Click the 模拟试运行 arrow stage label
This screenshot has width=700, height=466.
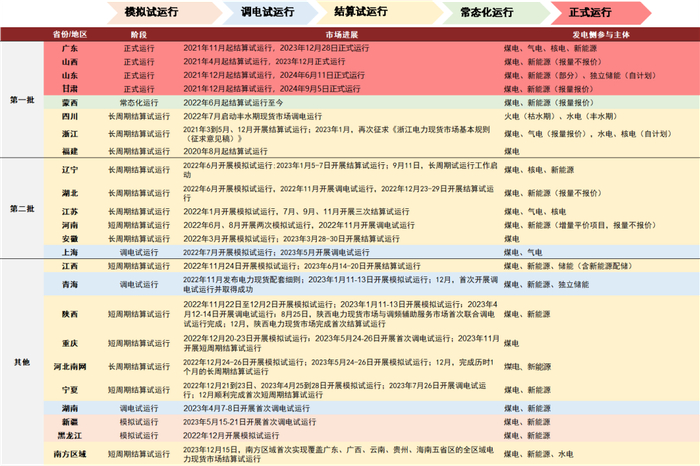151,12
